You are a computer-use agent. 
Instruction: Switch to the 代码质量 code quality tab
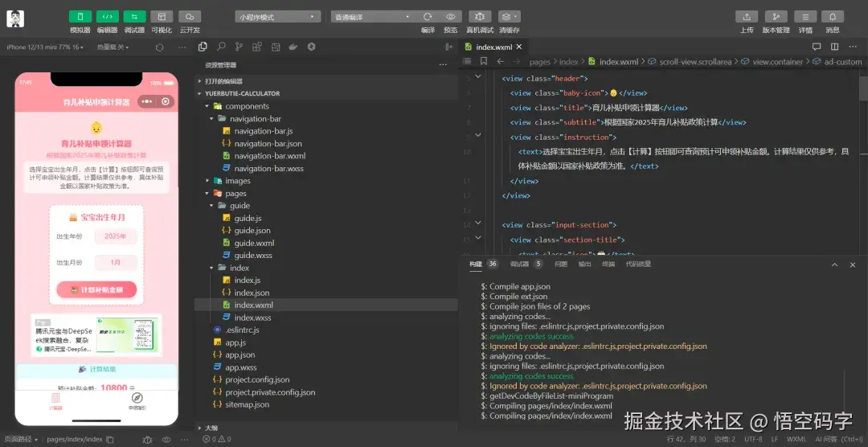[637, 265]
